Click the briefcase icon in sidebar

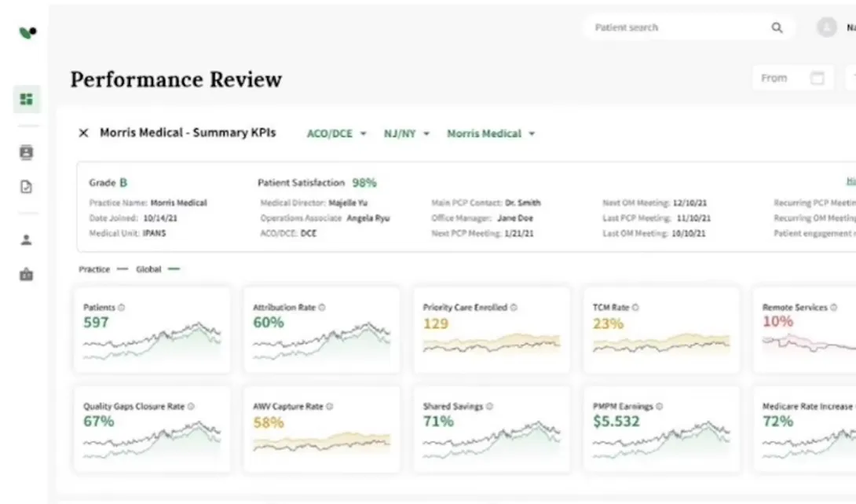pos(27,275)
